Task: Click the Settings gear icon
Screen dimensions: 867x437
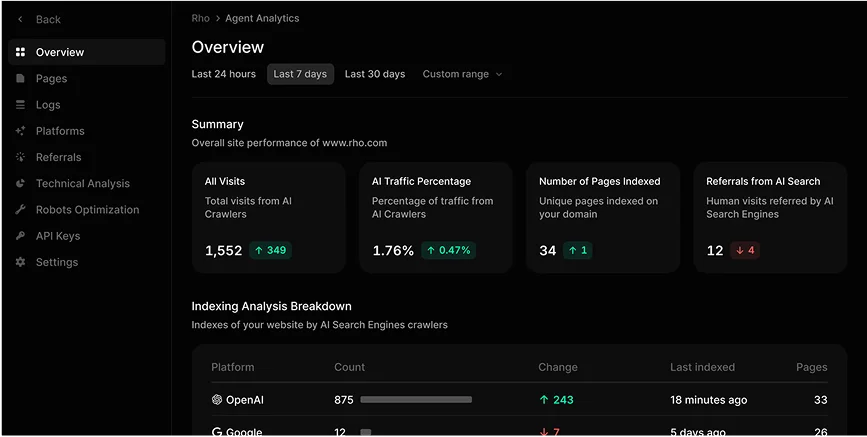Action: (20, 262)
